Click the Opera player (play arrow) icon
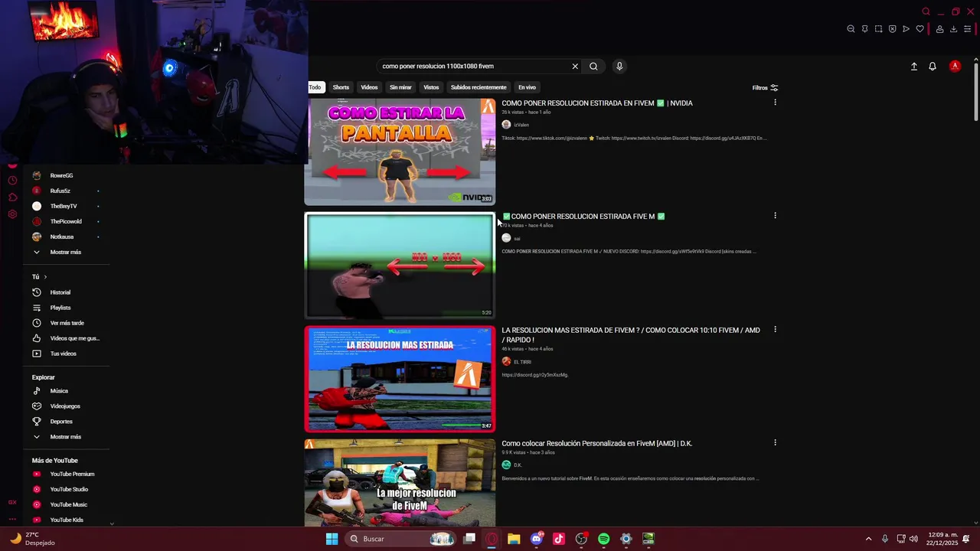The image size is (980, 551). [906, 29]
